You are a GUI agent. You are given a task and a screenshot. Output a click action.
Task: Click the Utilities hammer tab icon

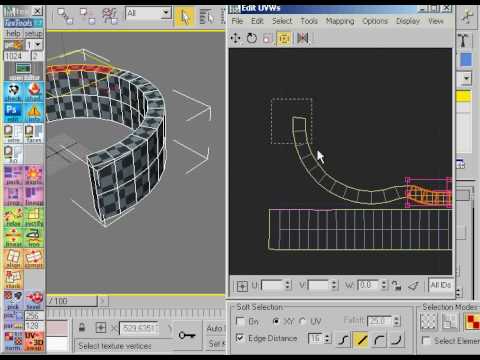pyautogui.click(x=464, y=40)
